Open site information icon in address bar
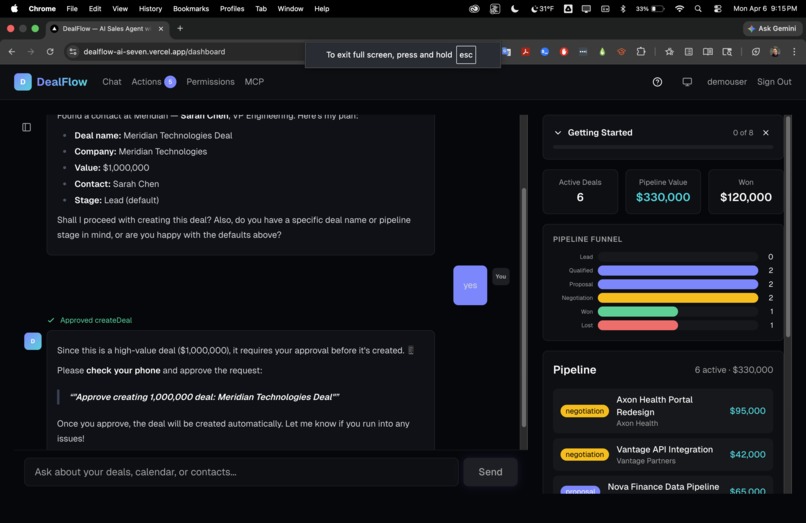806x523 pixels. 73,51
